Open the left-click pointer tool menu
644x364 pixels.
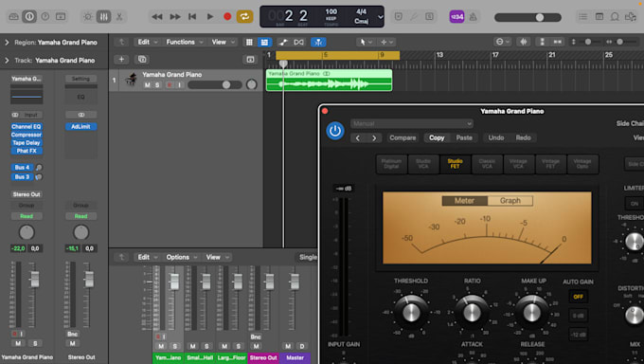click(x=366, y=43)
